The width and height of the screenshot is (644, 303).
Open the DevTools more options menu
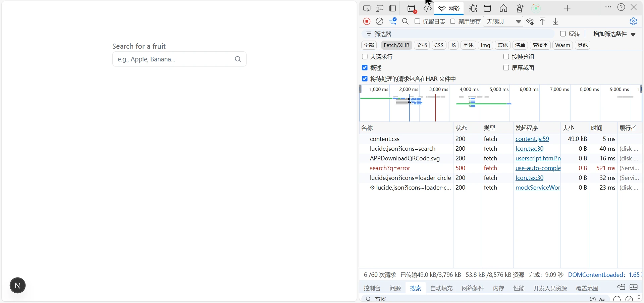[x=608, y=7]
